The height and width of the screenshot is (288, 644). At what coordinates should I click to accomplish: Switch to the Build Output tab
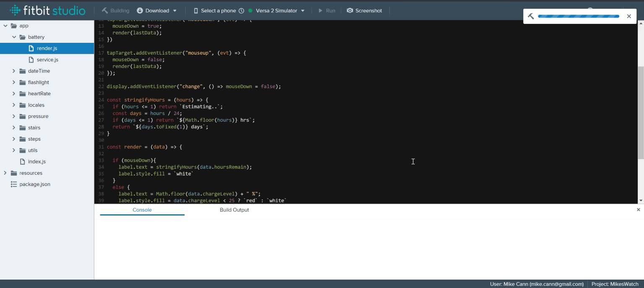[x=234, y=210]
